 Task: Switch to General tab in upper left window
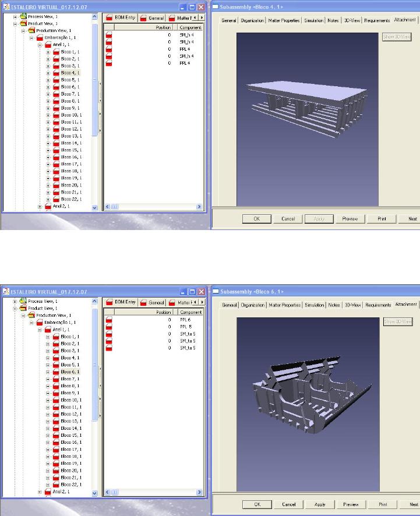[156, 18]
